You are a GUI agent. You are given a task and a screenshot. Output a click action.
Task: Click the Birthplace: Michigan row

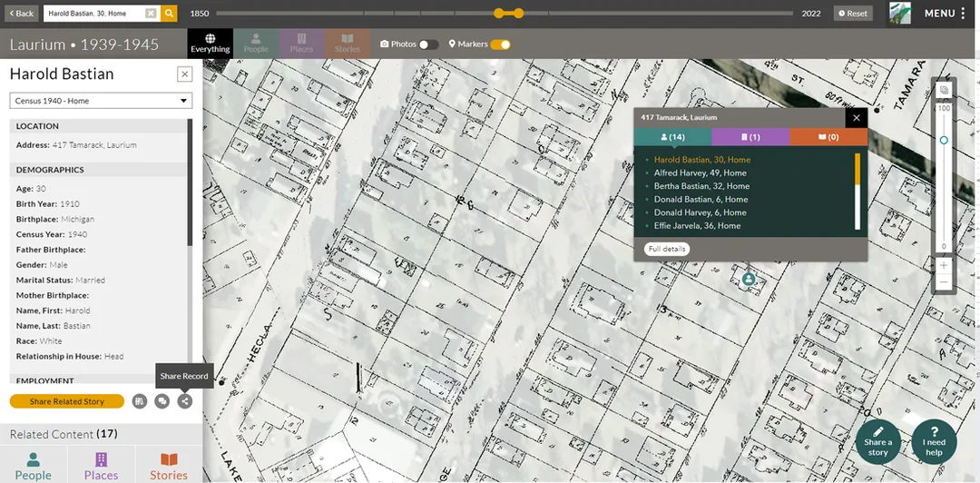55,219
